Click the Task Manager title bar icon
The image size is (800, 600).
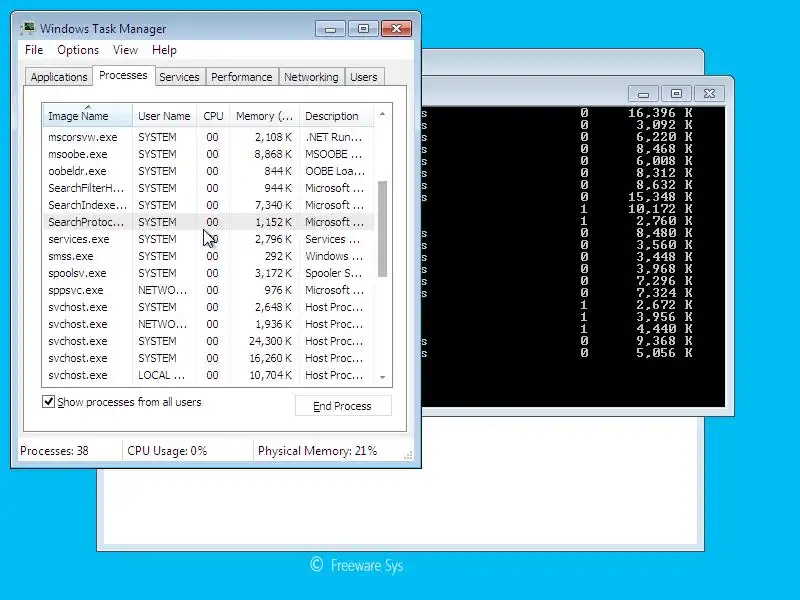tap(28, 28)
